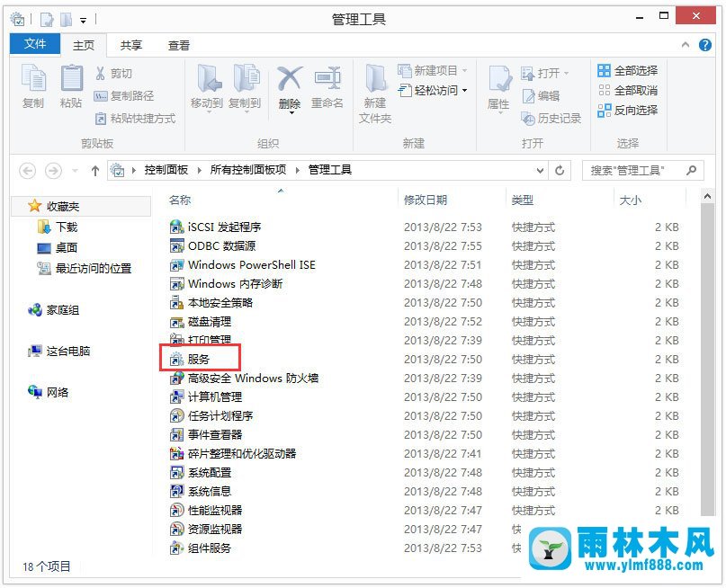Click Paste shortcut (粘贴快捷方式)
726x588 pixels.
tap(135, 119)
